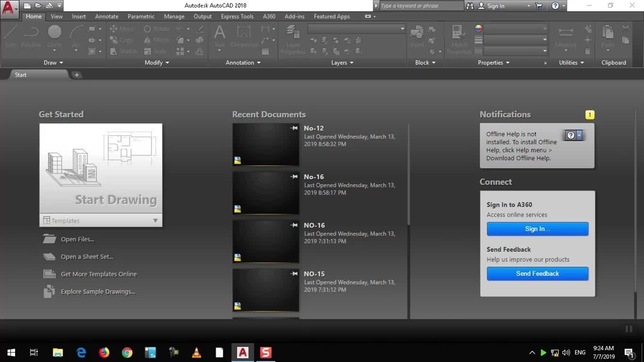Viewport: 644px width, 362px height.
Task: Open the Autodesk App Store cart icon
Action: coord(539,6)
